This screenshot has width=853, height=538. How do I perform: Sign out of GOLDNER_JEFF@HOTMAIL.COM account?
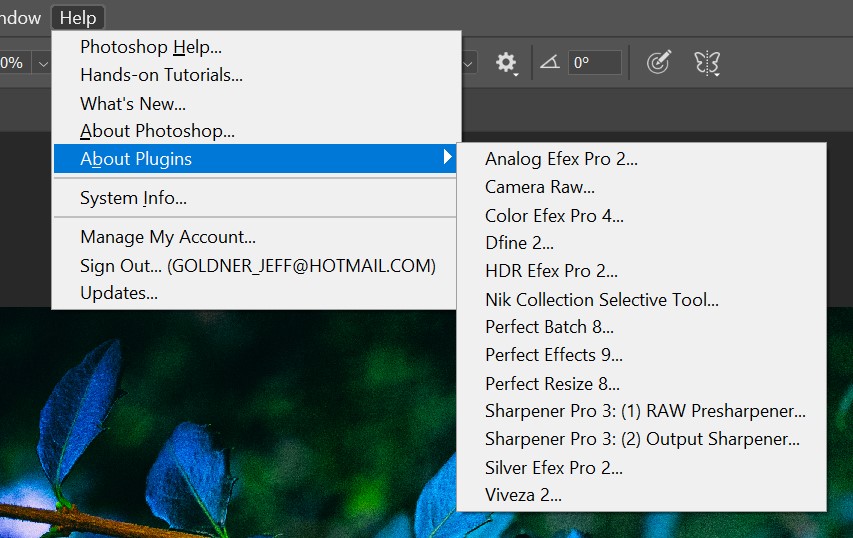255,265
